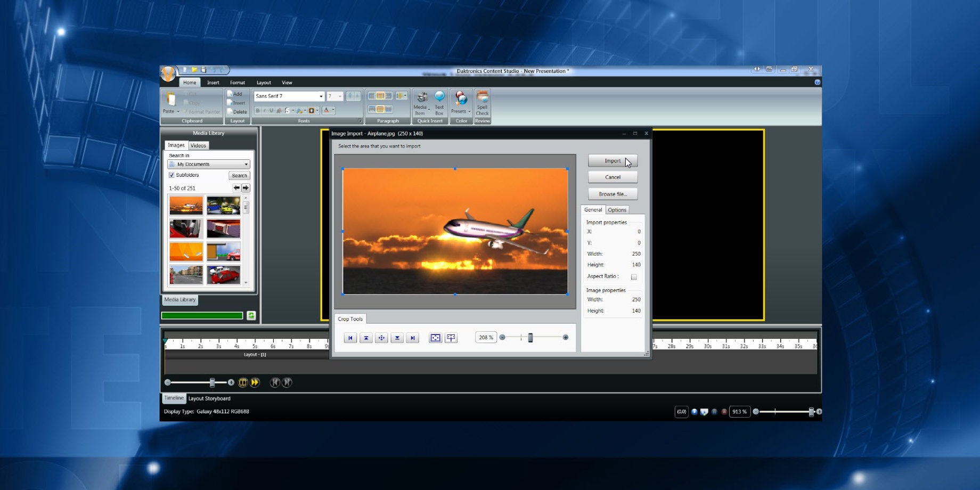This screenshot has width=980, height=490.
Task: Switch to the Options tab
Action: point(617,210)
